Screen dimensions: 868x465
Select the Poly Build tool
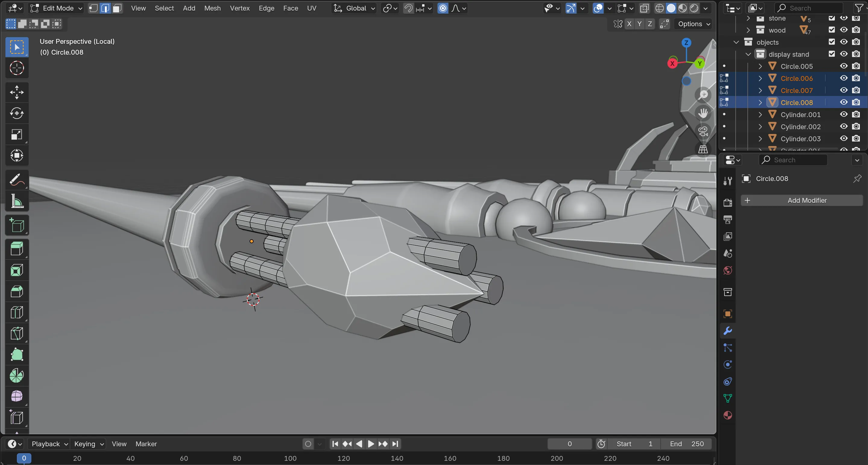(17, 355)
